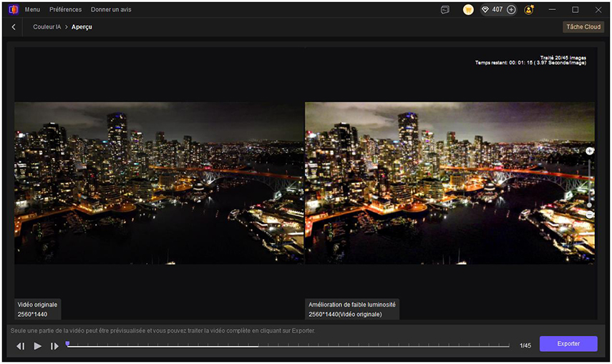Click the enhanced video preview on the right
Image resolution: width=612 pixels, height=364 pixels.
point(450,183)
